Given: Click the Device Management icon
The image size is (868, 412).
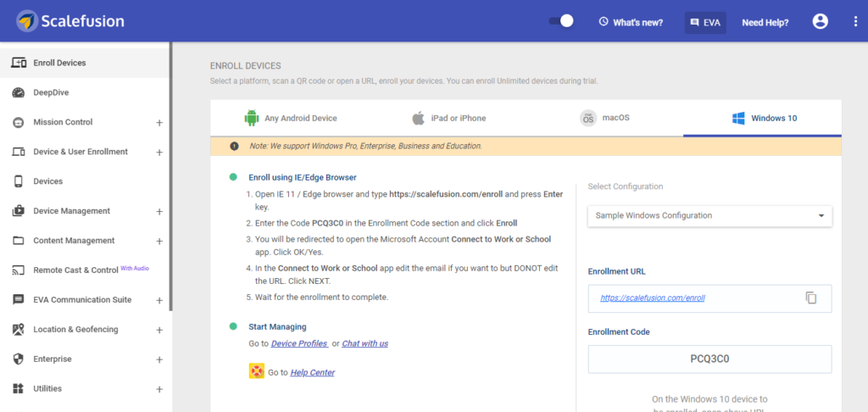Looking at the screenshot, I should click(19, 211).
